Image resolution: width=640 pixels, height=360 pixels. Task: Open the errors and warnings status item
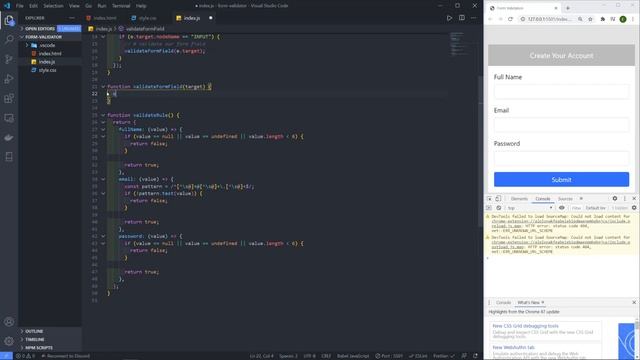click(x=25, y=356)
